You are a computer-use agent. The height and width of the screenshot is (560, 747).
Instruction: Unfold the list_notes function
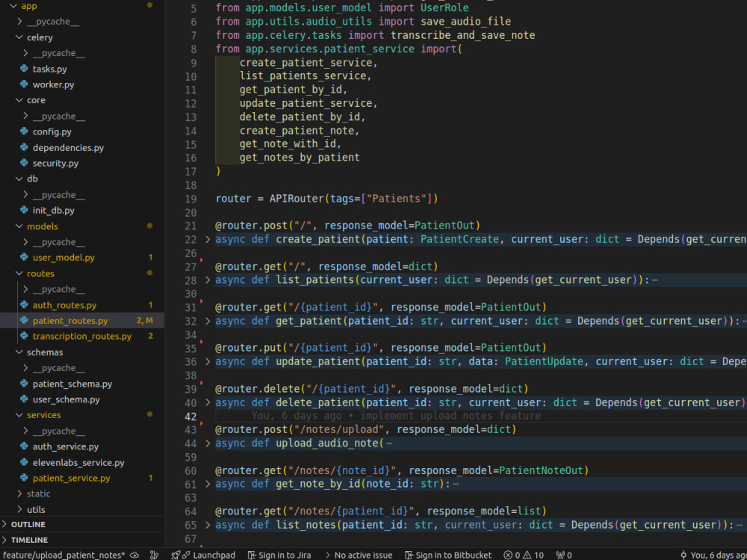(208, 525)
